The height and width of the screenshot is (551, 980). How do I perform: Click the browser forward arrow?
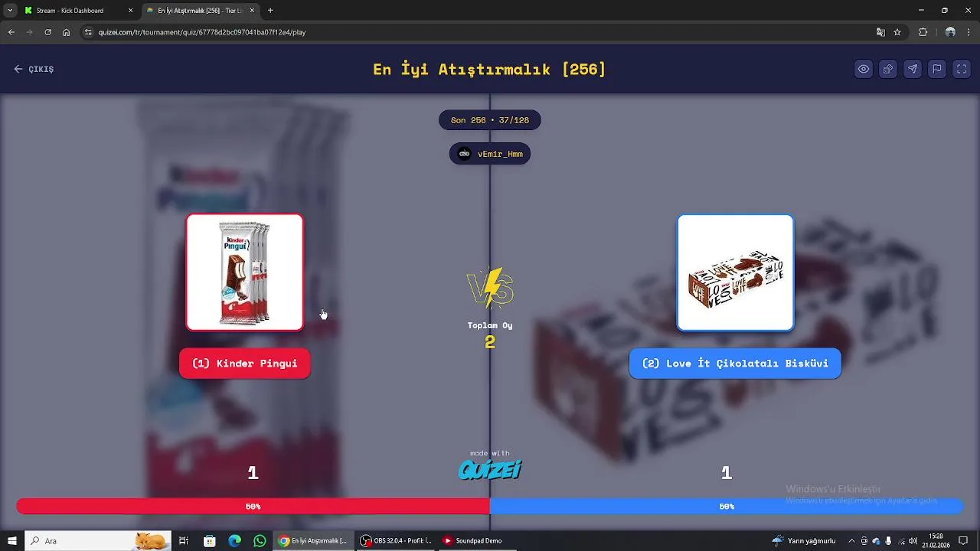29,32
